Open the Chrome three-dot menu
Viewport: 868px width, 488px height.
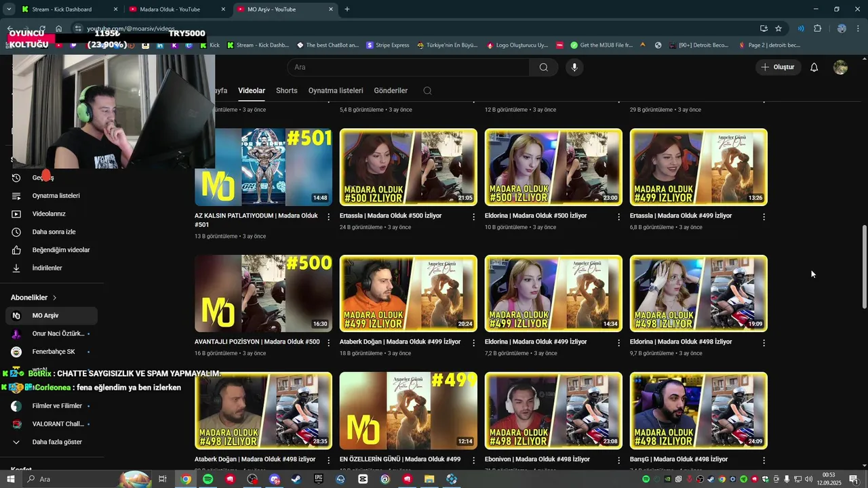pyautogui.click(x=857, y=28)
